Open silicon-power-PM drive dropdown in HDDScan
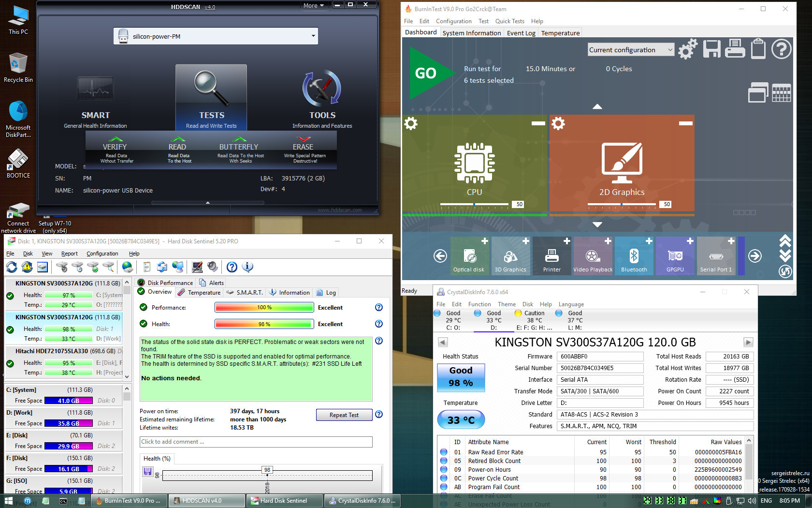 click(216, 36)
